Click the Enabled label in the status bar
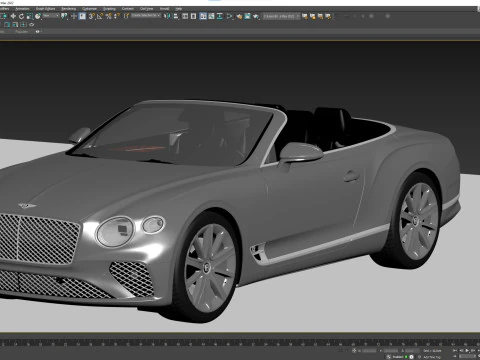This screenshot has width=480, height=360. (398, 357)
